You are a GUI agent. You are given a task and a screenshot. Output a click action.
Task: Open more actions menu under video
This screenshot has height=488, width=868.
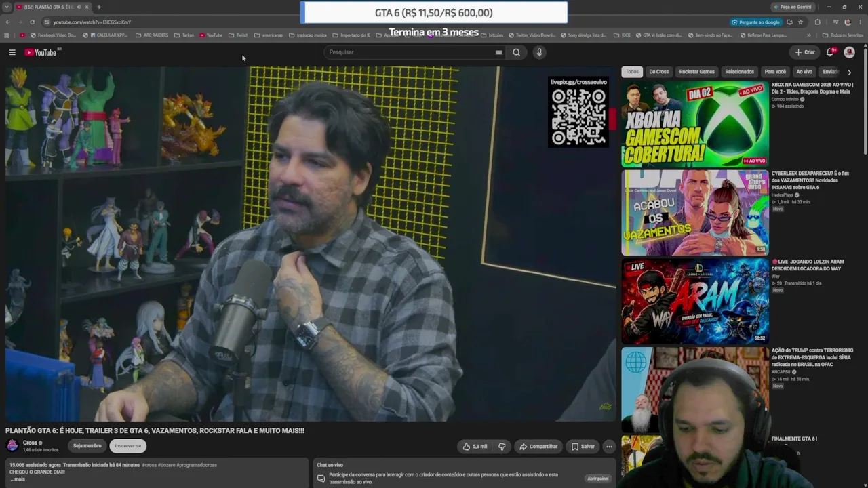tap(609, 447)
